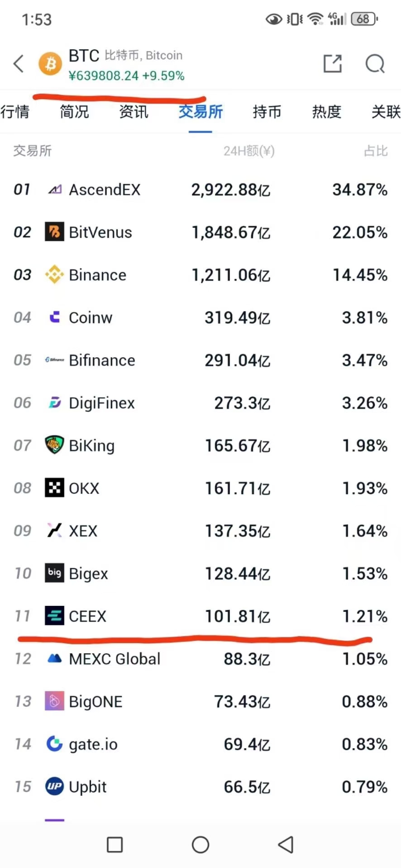401x868 pixels.
Task: Open the share icon in header
Action: (333, 64)
